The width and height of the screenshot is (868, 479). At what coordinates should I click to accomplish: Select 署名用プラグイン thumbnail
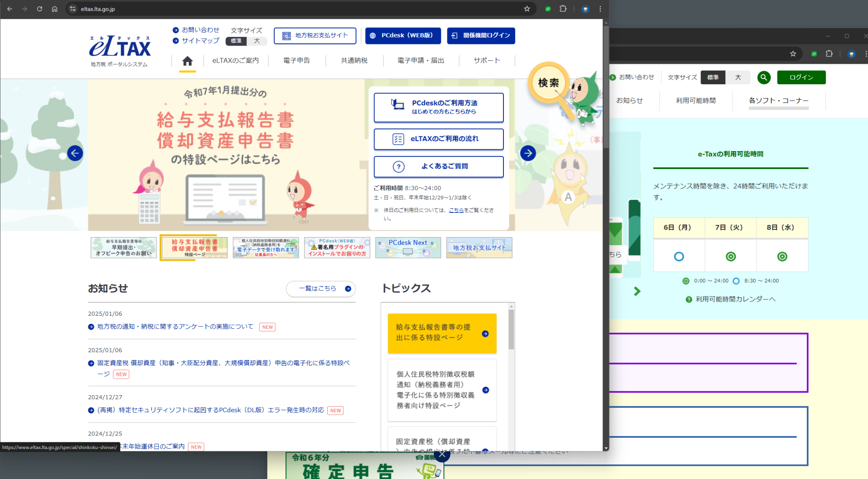[x=337, y=248]
